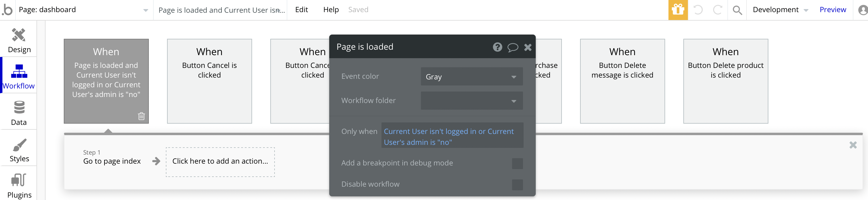Open the Styles tab

click(19, 150)
